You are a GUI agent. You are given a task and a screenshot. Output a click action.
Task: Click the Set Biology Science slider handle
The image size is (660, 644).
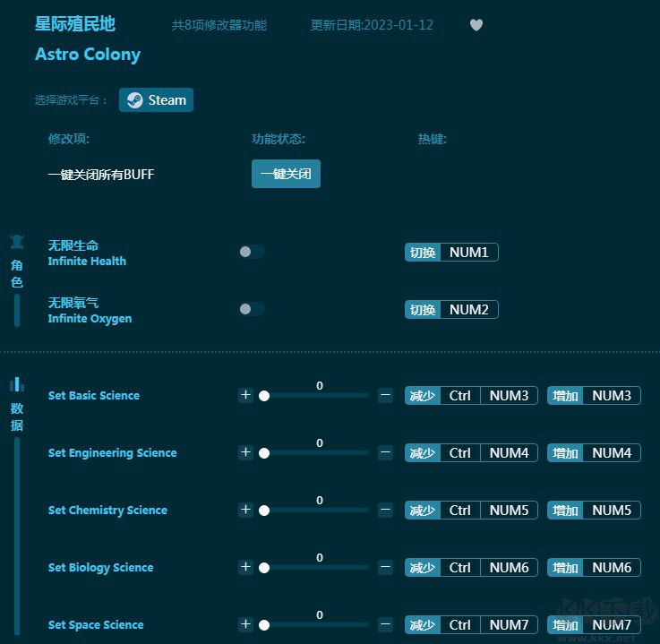[264, 567]
